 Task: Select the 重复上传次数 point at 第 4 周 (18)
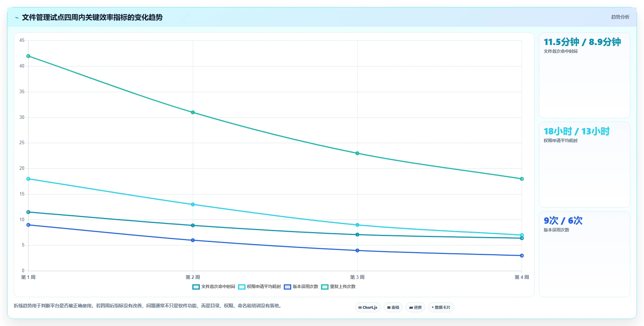coord(522,179)
